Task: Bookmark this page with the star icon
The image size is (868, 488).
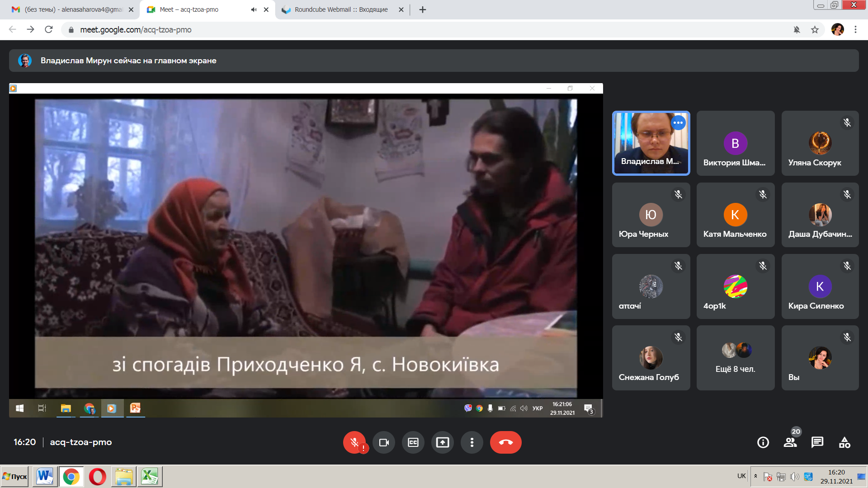Action: [x=815, y=30]
